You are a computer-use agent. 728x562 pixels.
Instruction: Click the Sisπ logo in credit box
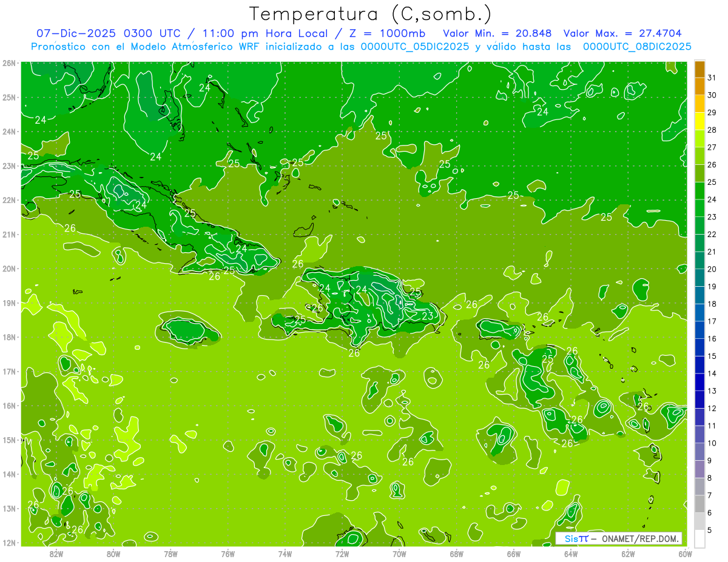point(576,538)
